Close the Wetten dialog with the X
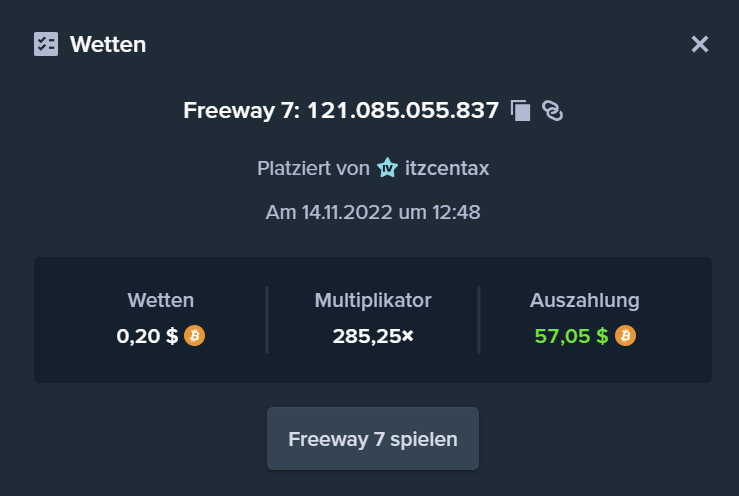The image size is (739, 496). pyautogui.click(x=700, y=44)
